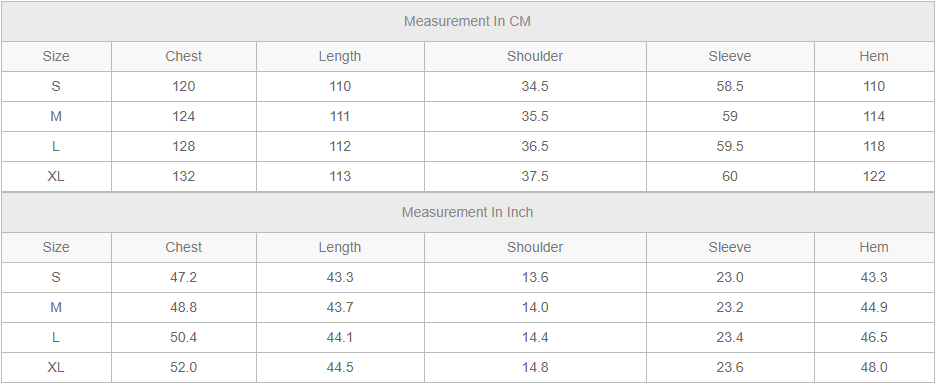
Task: Click the 122 hem value for XL
Action: [x=874, y=177]
